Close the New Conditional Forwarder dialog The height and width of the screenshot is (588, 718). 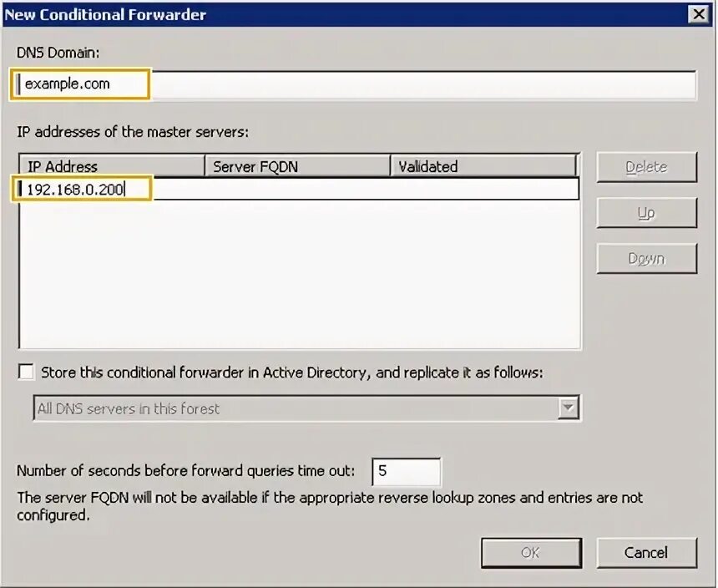(699, 14)
